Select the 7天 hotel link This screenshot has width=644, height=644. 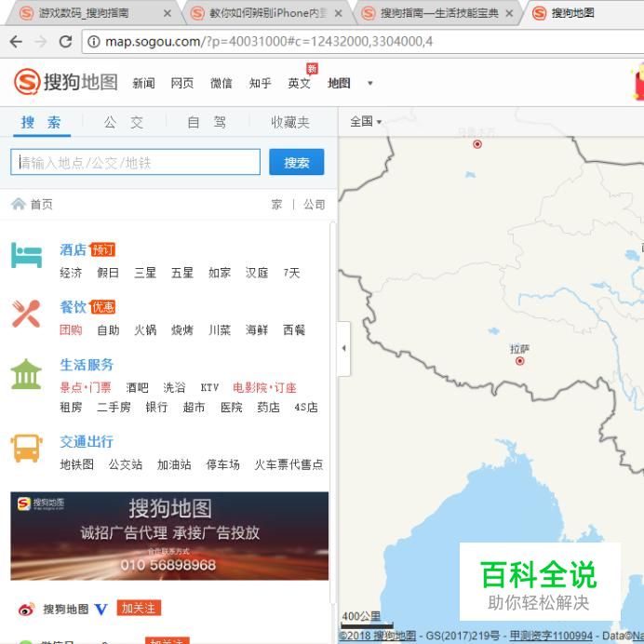point(291,273)
